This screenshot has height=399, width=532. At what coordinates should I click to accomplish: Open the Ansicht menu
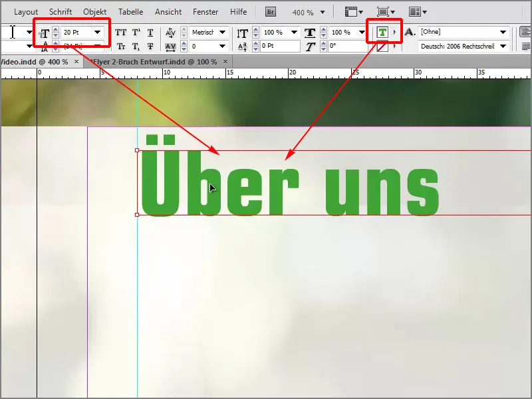pyautogui.click(x=168, y=12)
